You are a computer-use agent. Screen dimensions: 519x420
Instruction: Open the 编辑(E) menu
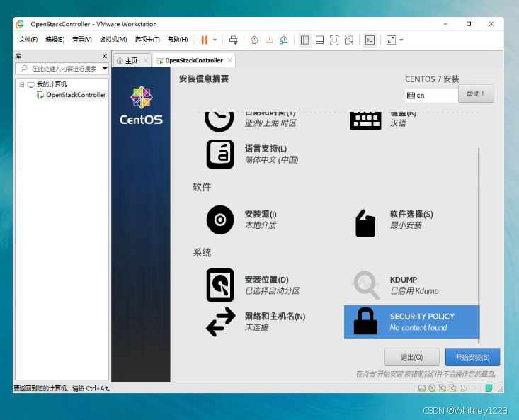tap(55, 40)
